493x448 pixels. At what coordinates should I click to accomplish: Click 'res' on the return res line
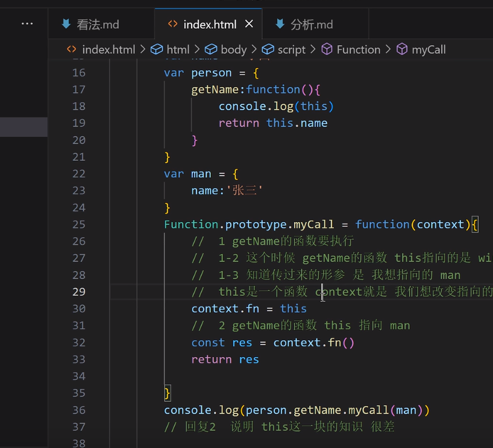tap(249, 359)
